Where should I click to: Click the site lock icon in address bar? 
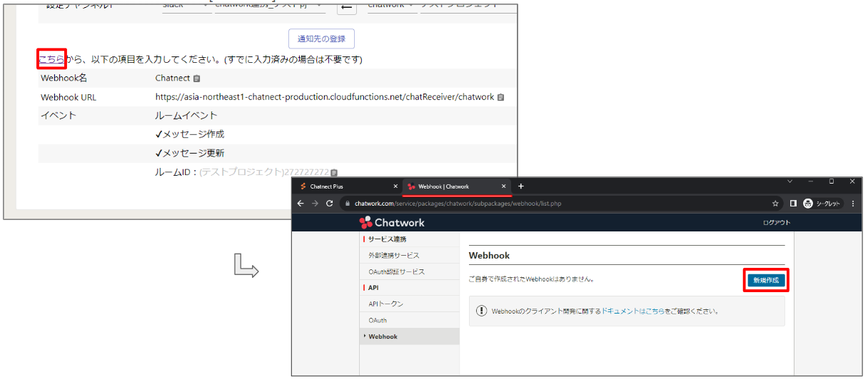[x=347, y=204]
